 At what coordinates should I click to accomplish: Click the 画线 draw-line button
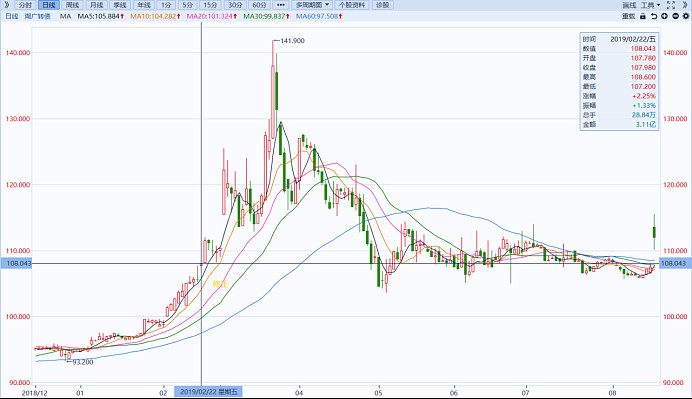click(x=629, y=5)
